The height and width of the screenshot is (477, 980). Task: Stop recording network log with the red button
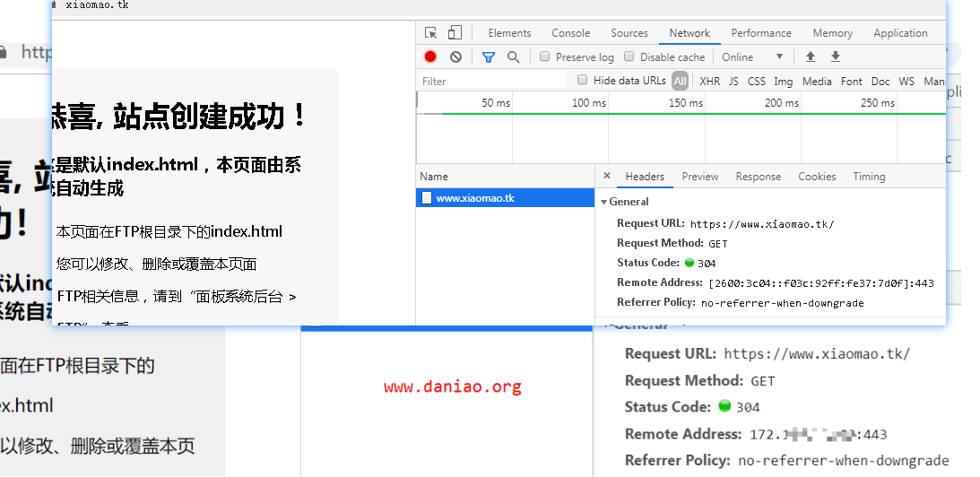[430, 56]
